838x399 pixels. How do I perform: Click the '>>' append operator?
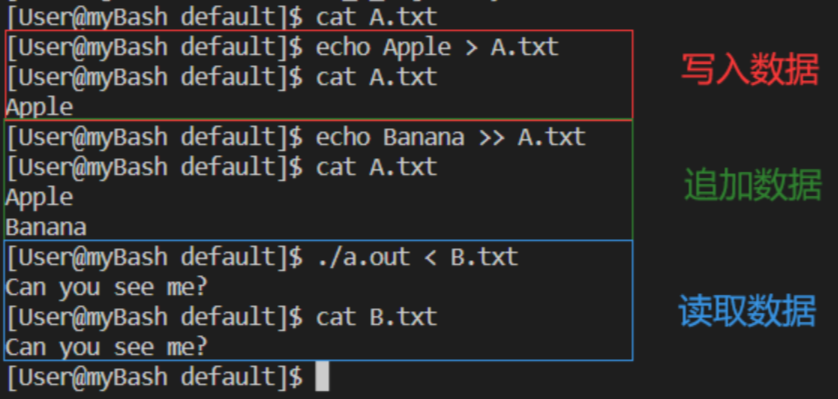[491, 138]
